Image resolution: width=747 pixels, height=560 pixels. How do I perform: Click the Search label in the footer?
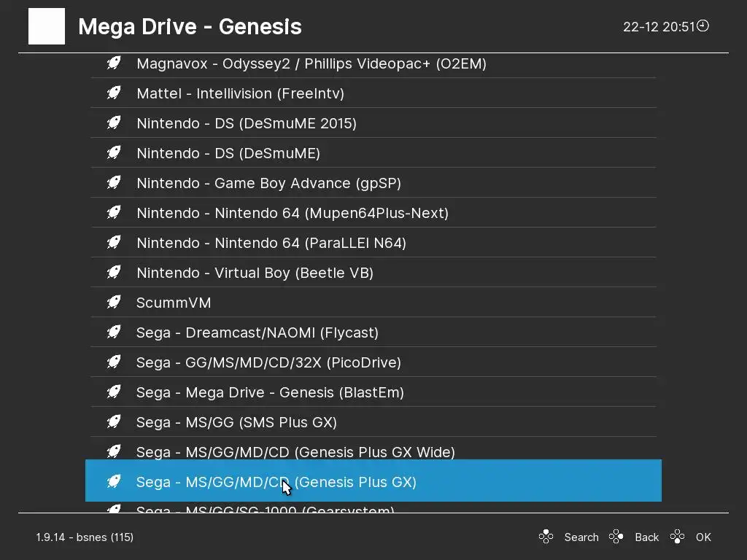pyautogui.click(x=581, y=537)
